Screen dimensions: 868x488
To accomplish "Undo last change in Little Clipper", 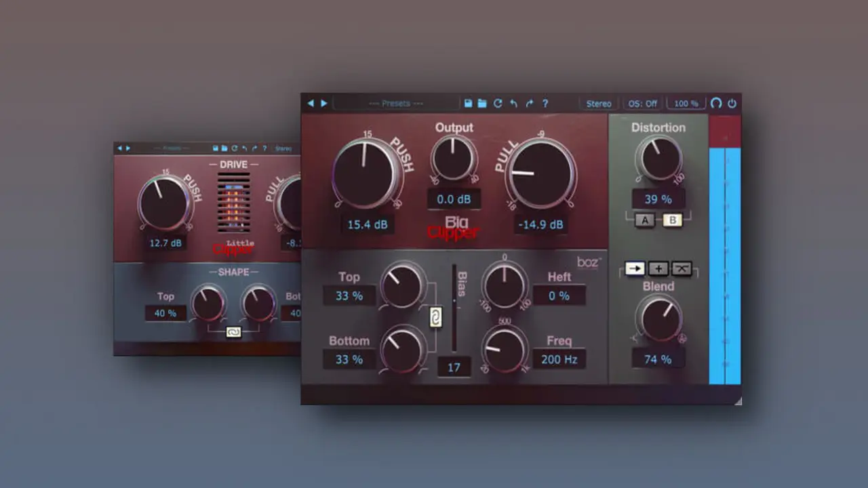I will click(x=245, y=148).
